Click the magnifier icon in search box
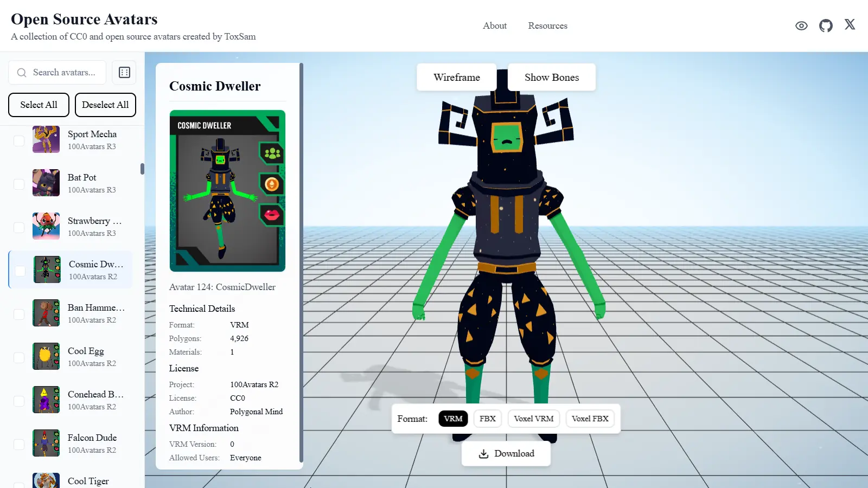The image size is (868, 488). coord(22,73)
